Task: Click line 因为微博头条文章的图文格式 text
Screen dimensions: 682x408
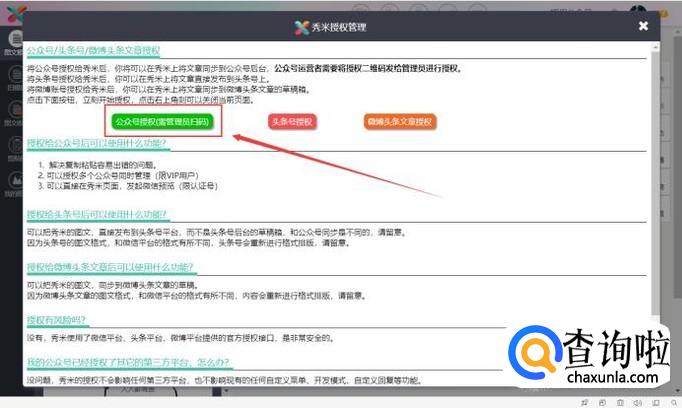Action: tap(197, 295)
